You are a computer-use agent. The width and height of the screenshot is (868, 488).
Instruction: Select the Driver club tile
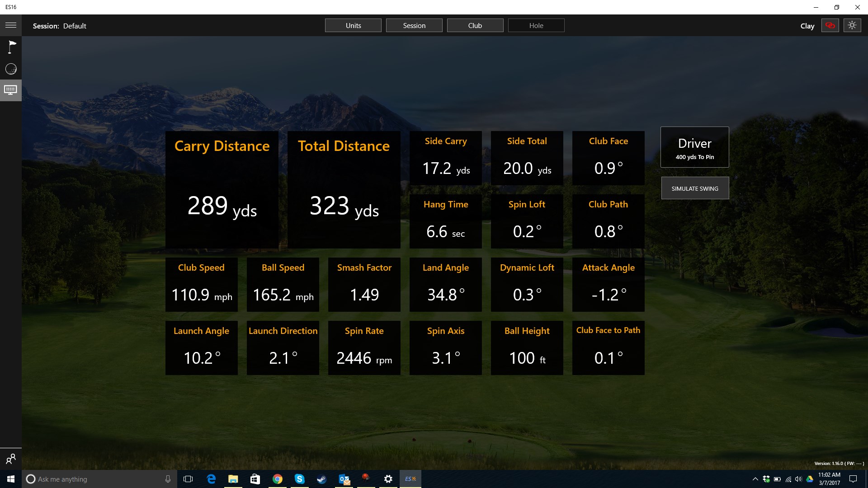(695, 147)
